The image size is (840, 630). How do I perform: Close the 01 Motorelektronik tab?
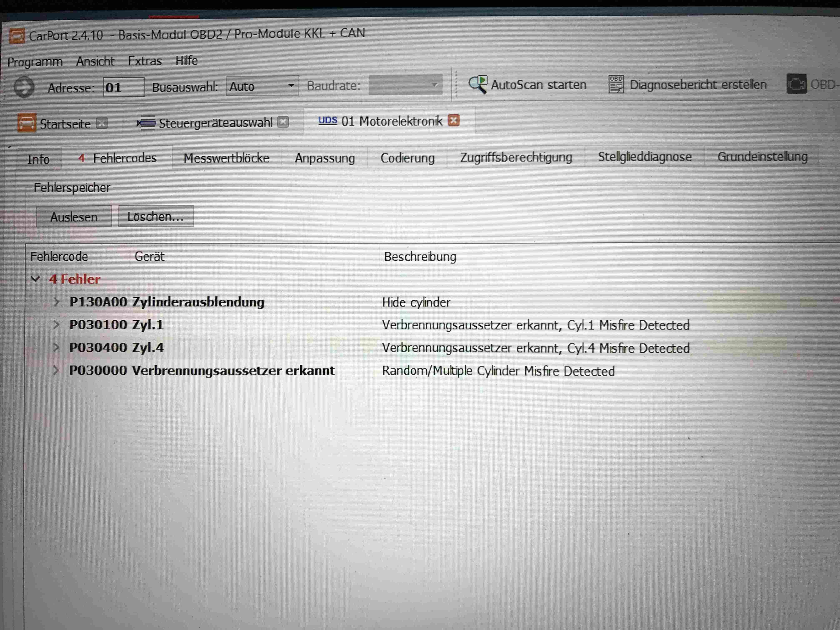(x=453, y=120)
